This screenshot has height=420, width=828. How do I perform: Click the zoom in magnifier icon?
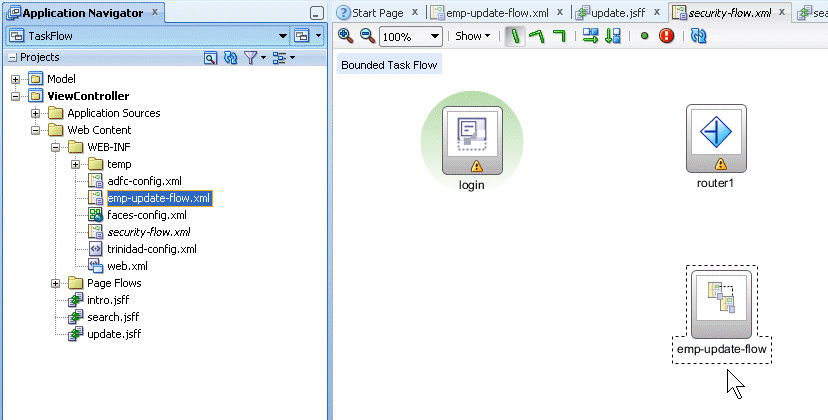(345, 36)
